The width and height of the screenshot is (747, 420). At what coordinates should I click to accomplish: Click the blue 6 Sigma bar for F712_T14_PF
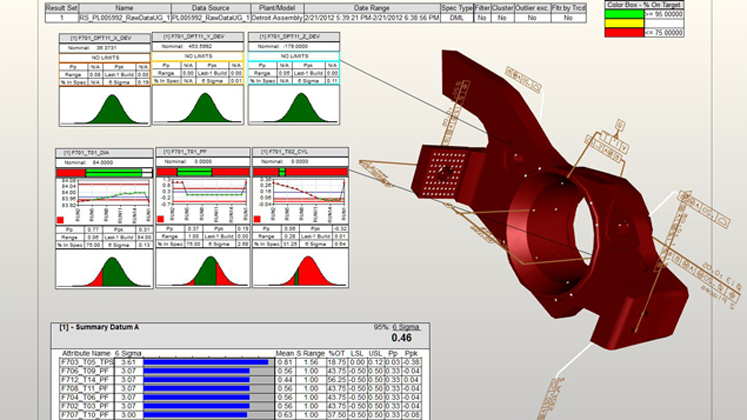(196, 380)
